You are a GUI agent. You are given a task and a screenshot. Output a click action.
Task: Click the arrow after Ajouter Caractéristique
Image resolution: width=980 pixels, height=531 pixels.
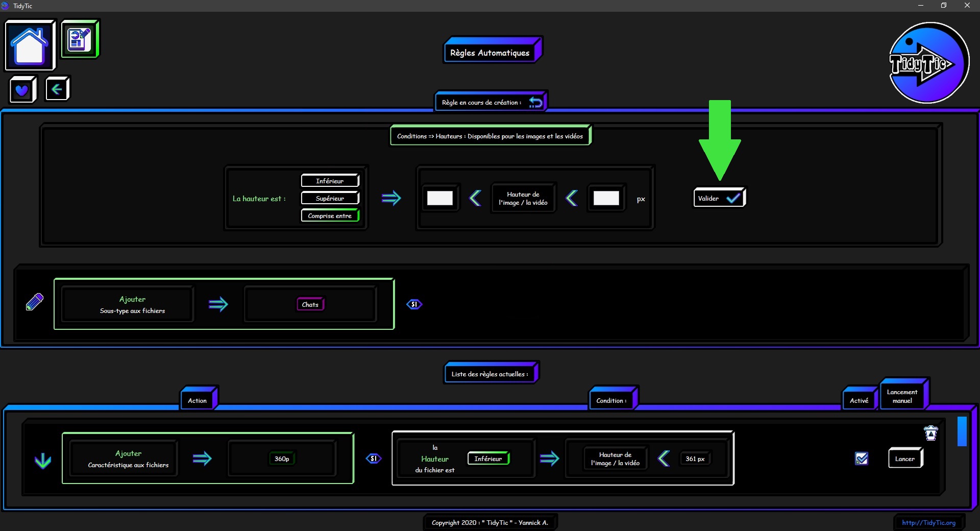202,458
